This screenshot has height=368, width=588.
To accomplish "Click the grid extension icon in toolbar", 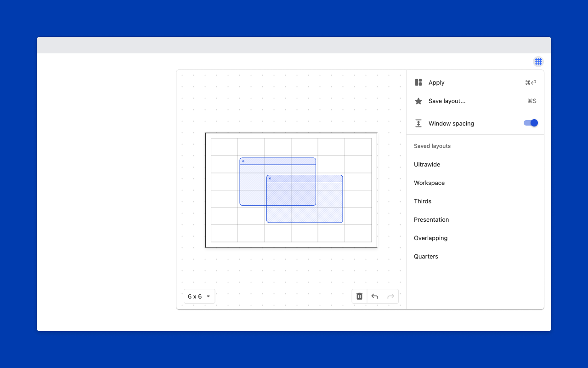I will tap(538, 62).
